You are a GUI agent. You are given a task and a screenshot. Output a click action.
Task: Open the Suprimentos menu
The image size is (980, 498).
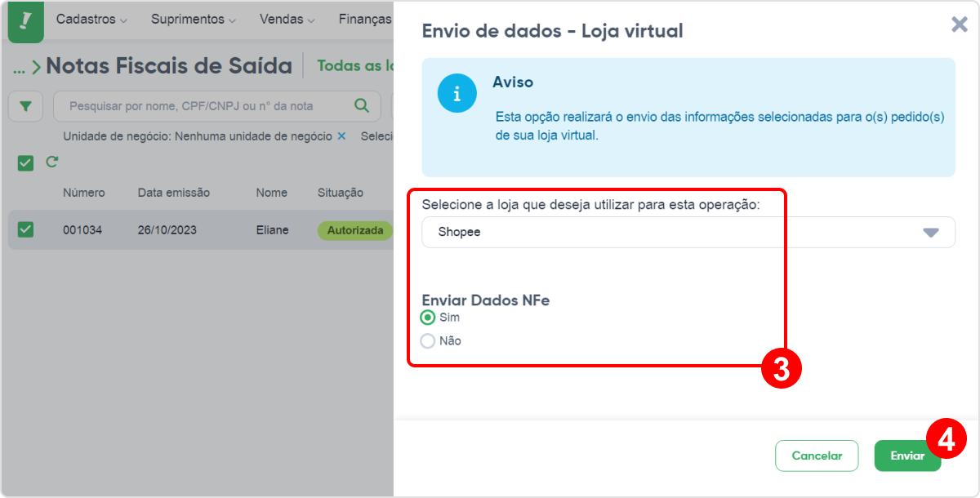194,19
